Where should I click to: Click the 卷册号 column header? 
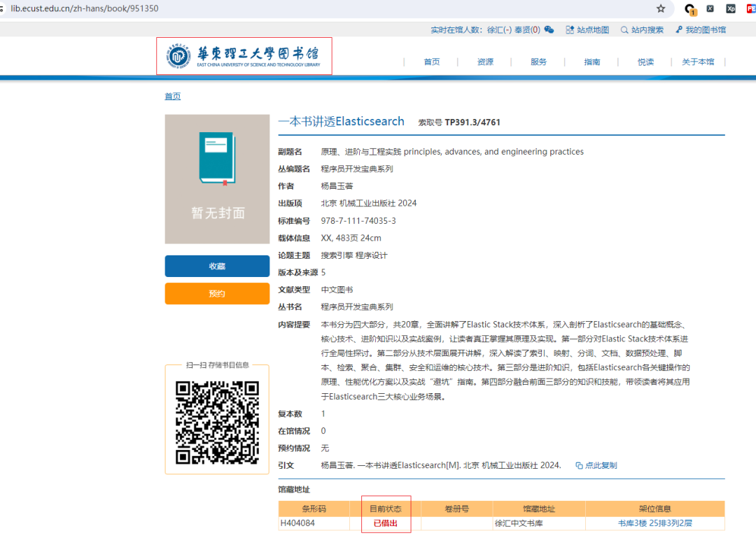click(x=456, y=509)
